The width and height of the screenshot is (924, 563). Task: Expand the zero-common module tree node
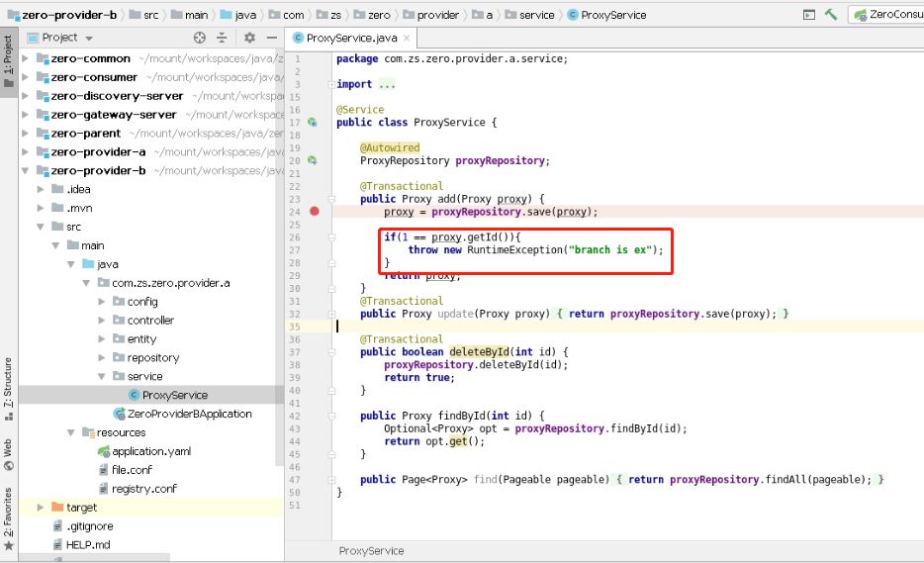pos(26,58)
